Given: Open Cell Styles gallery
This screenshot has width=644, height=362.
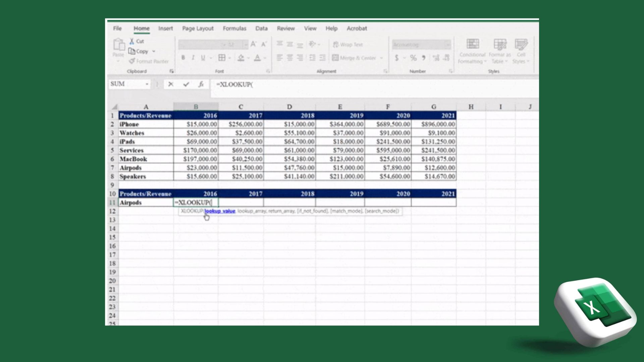Looking at the screenshot, I should pyautogui.click(x=521, y=51).
